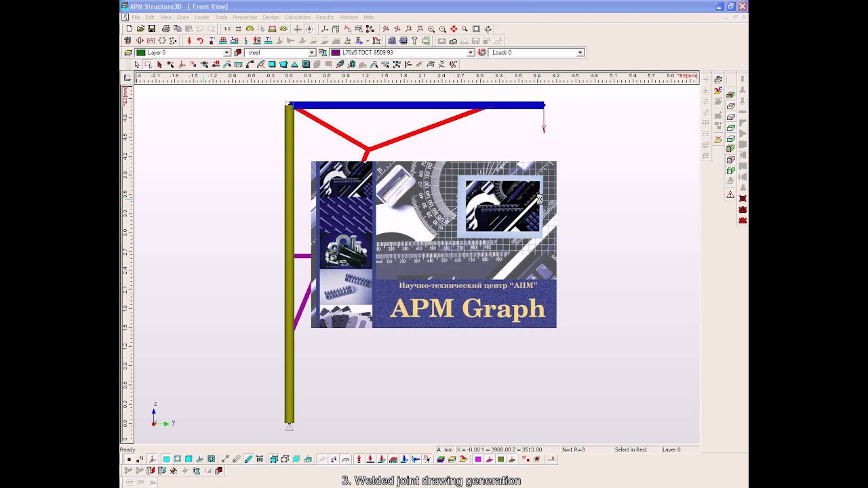Image resolution: width=868 pixels, height=488 pixels.
Task: Click the green Layer 0 color swatch
Action: click(x=140, y=52)
